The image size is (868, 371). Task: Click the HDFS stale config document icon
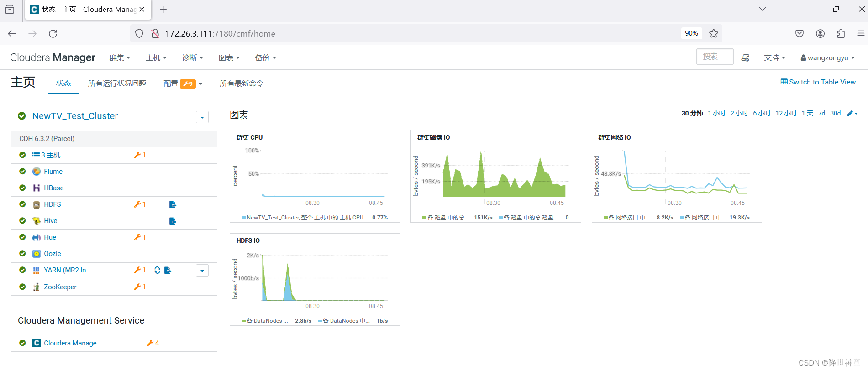[x=173, y=204]
